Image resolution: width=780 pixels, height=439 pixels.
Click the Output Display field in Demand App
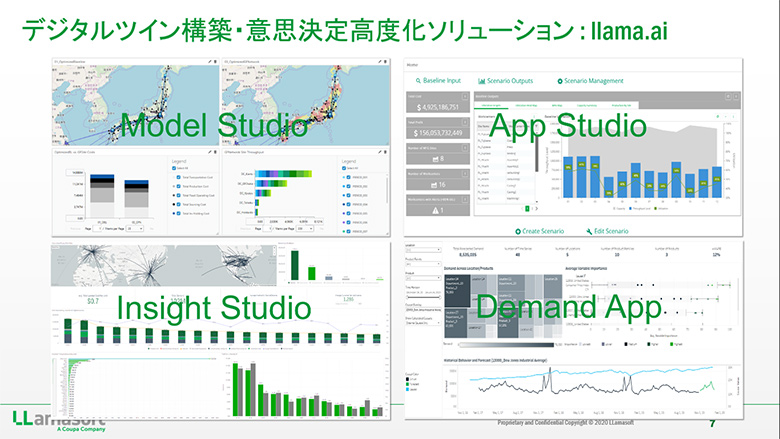(x=423, y=310)
